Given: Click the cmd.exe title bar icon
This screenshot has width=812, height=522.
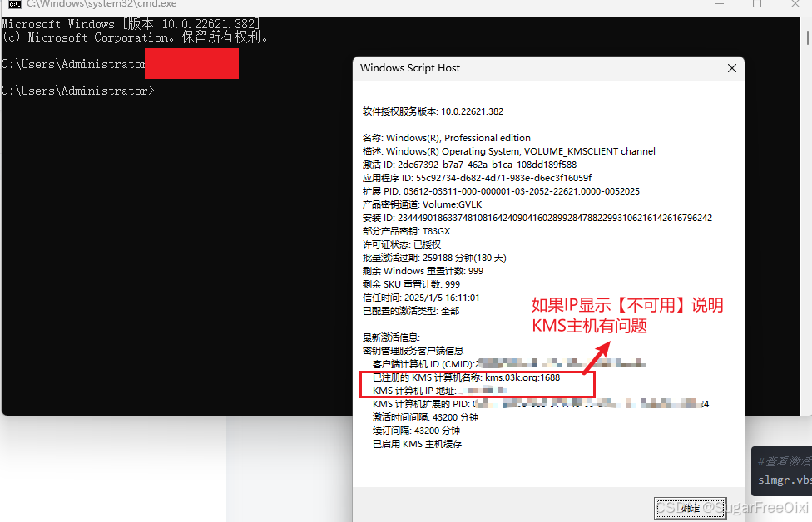Looking at the screenshot, I should [x=14, y=4].
